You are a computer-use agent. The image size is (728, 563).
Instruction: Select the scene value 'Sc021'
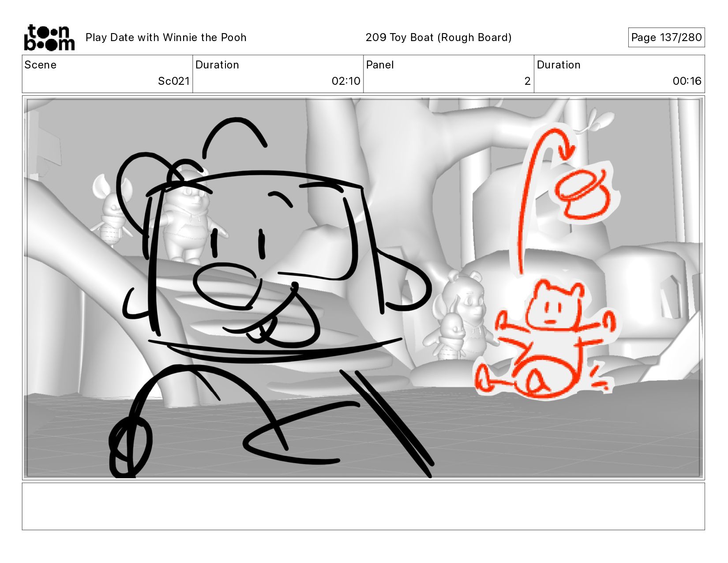click(x=174, y=81)
